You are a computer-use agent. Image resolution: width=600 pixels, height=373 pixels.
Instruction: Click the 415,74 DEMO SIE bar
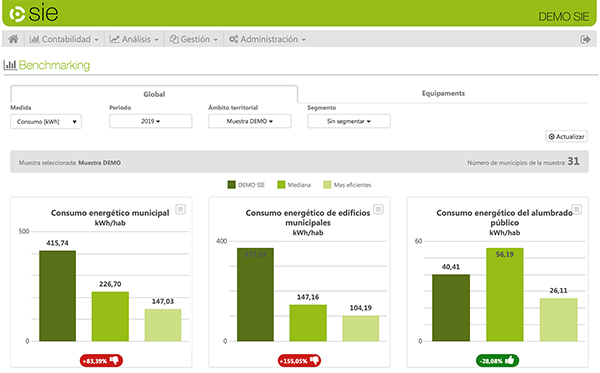57,296
